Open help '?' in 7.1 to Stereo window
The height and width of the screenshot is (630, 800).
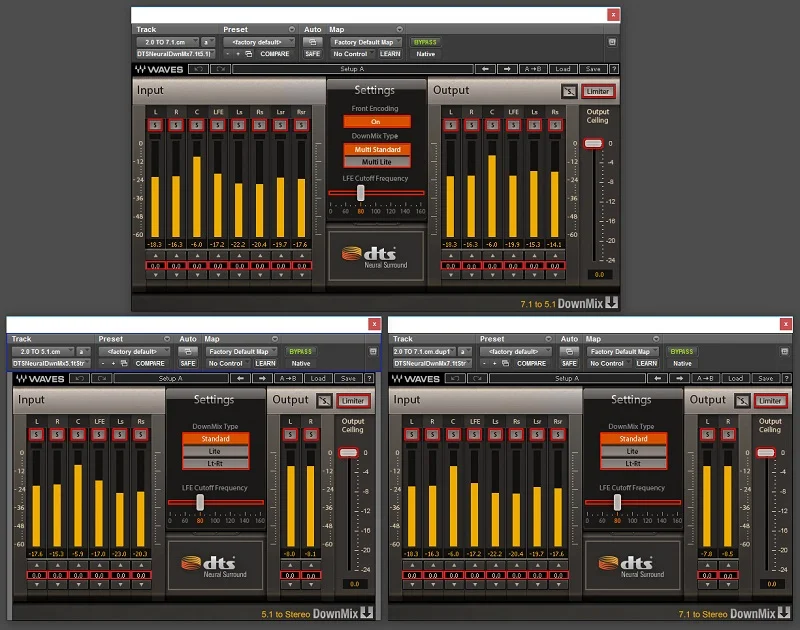[787, 379]
